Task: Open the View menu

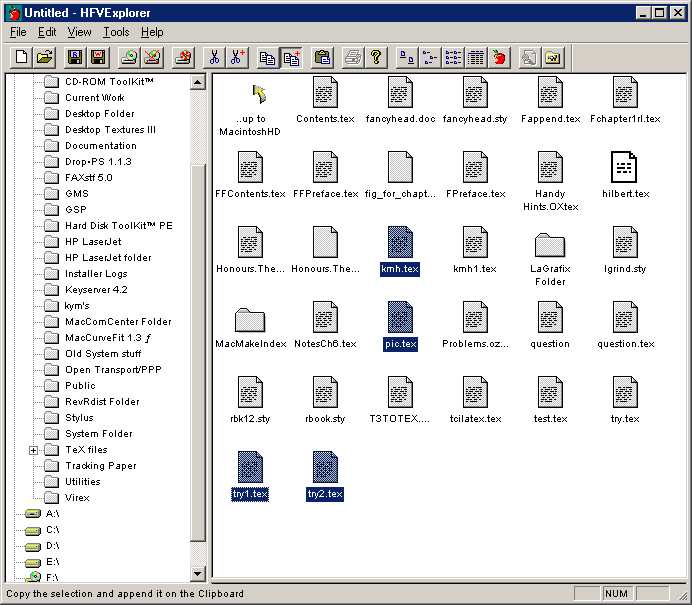Action: (81, 32)
